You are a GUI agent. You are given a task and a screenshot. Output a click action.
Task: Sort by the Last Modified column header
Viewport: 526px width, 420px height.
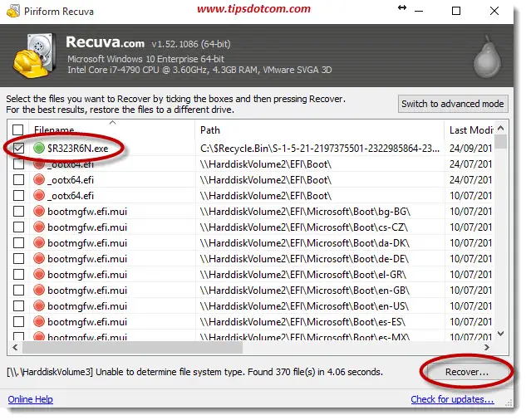(x=469, y=130)
